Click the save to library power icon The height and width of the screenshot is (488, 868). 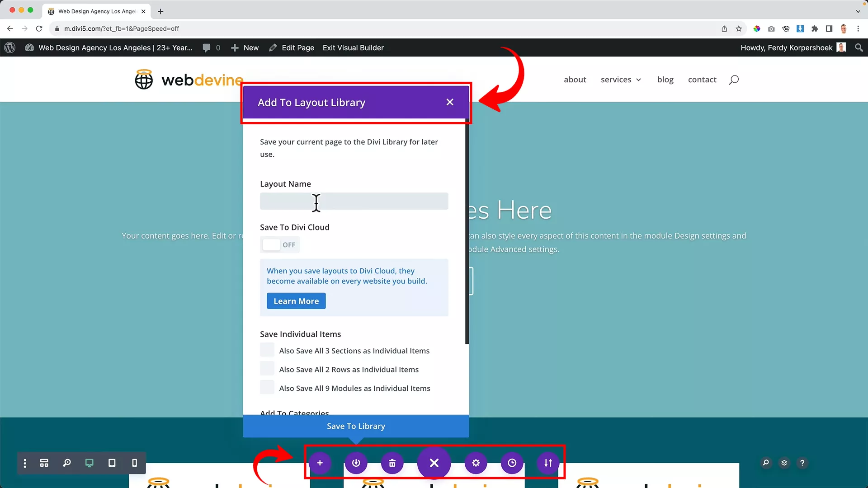click(356, 463)
